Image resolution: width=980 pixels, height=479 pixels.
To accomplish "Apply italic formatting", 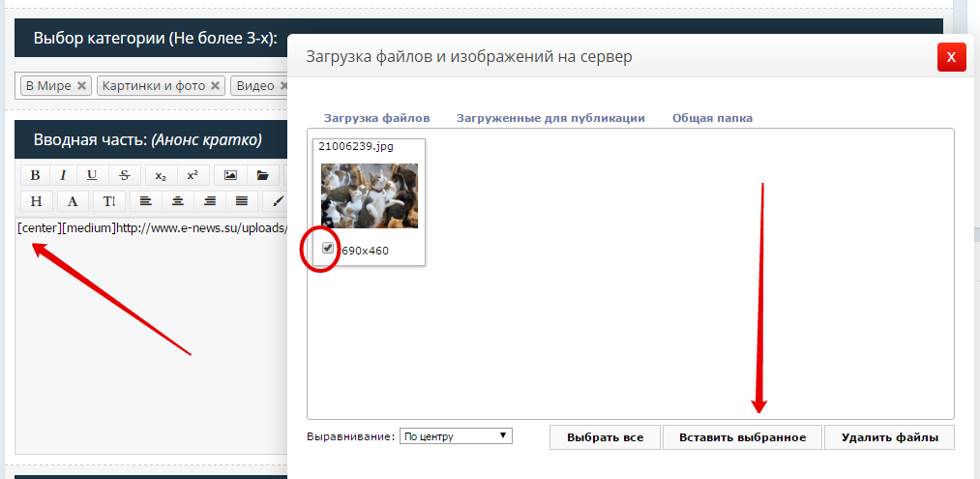I will [63, 175].
